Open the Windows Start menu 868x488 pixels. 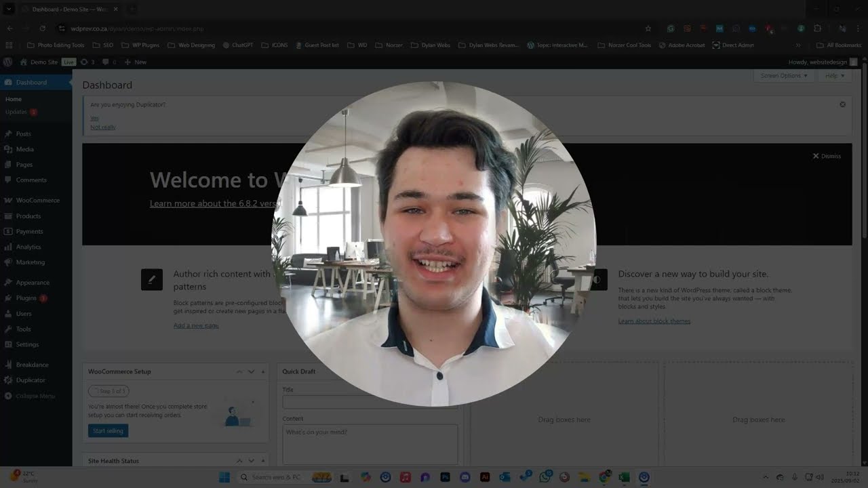pos(224,477)
